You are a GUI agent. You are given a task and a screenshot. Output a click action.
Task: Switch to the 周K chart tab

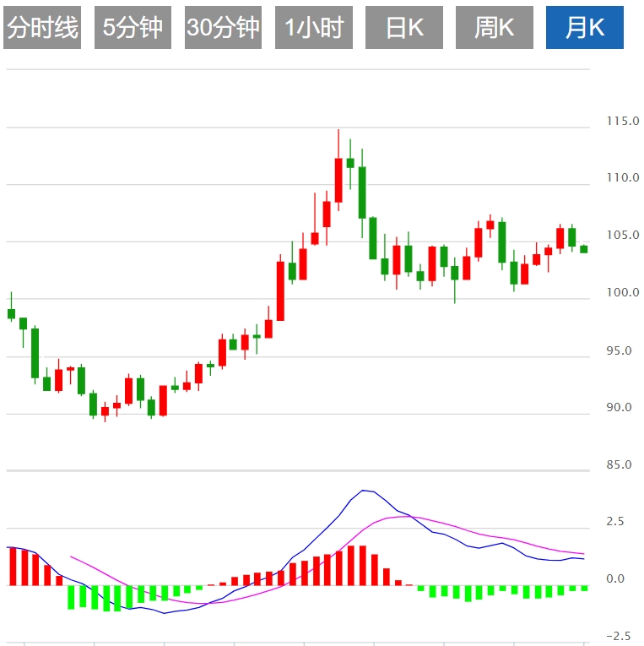[494, 28]
